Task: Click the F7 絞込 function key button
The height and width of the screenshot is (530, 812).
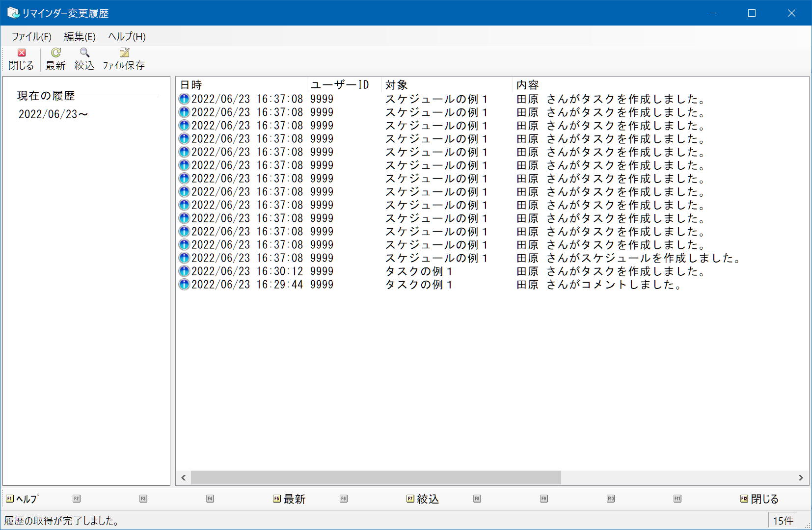Action: click(423, 499)
